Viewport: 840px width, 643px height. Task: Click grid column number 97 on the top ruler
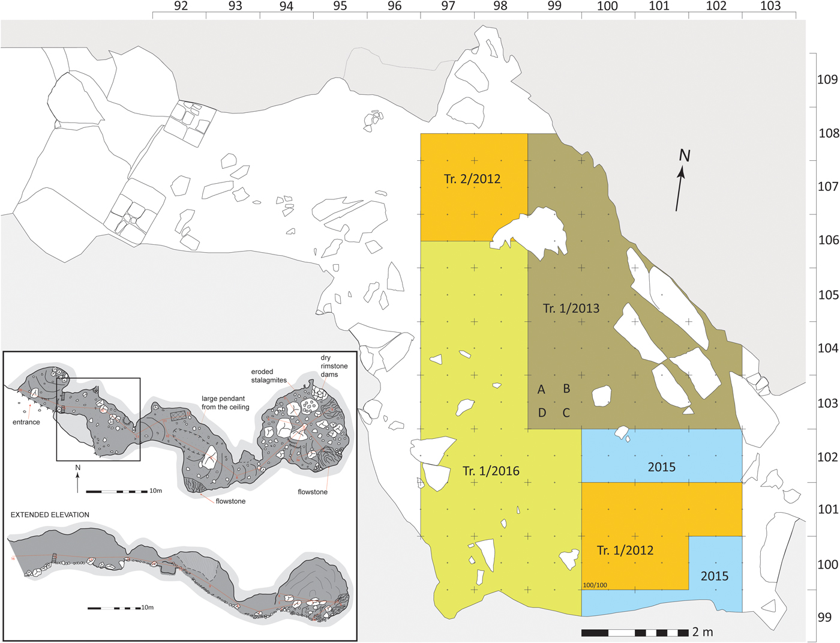point(448,6)
